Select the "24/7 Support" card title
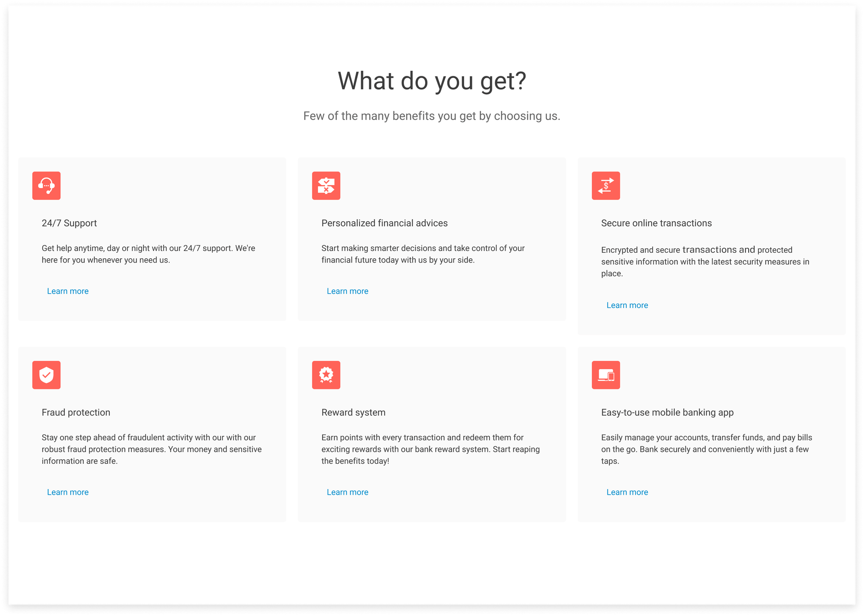The image size is (864, 616). [69, 223]
